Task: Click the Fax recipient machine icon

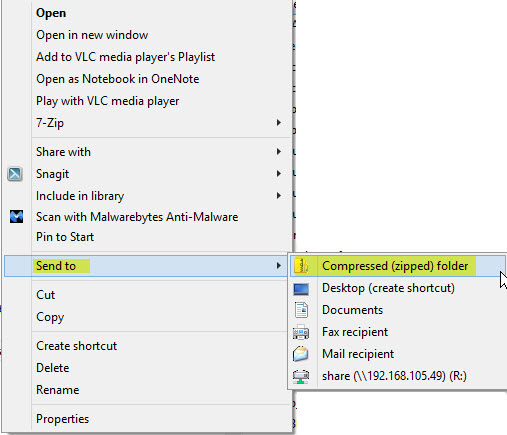Action: point(301,332)
